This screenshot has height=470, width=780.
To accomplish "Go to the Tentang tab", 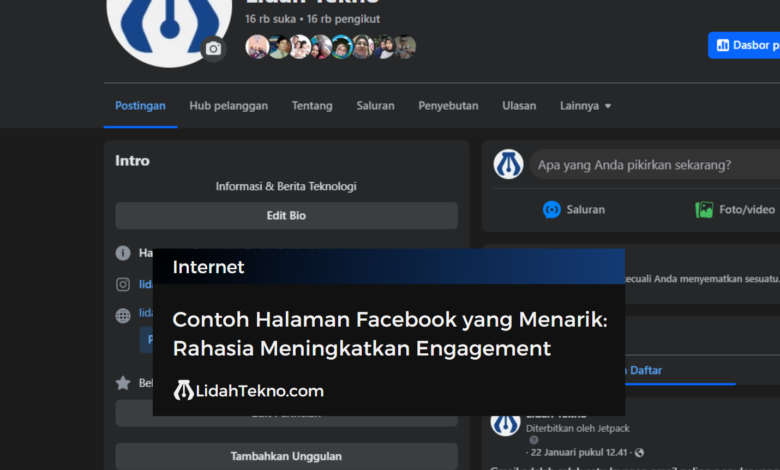I will (x=312, y=106).
